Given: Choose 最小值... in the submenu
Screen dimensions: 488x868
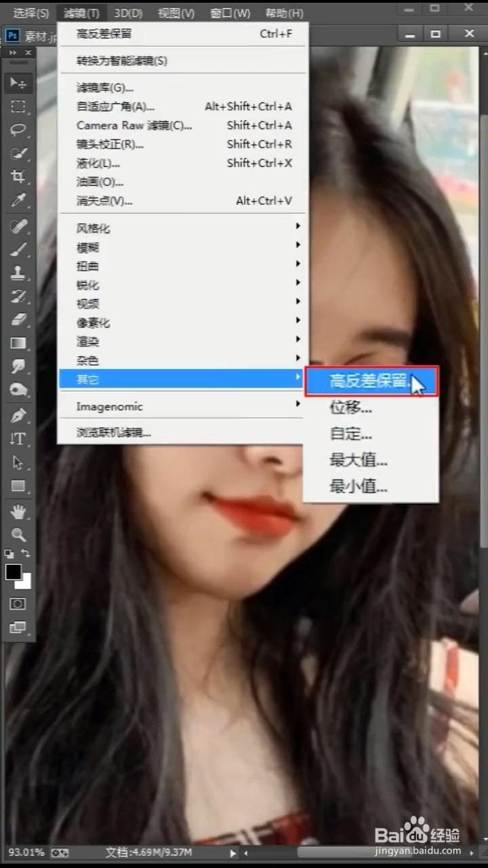Looking at the screenshot, I should [x=371, y=487].
